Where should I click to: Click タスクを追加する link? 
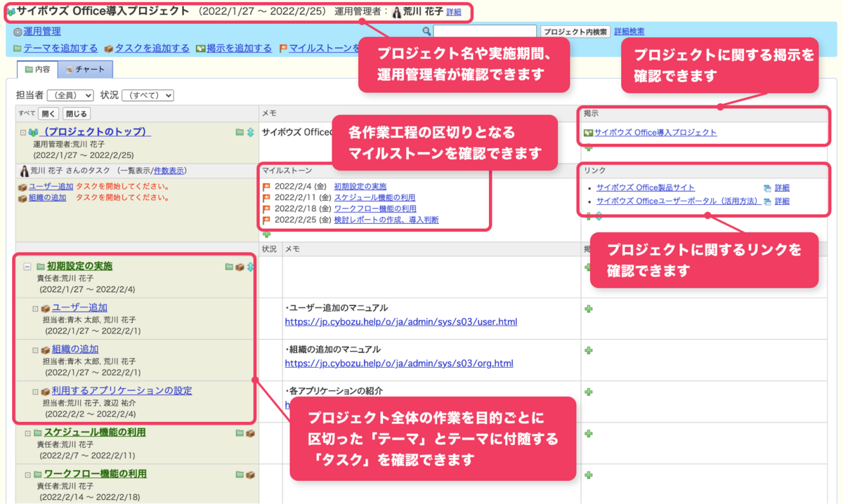[x=152, y=48]
